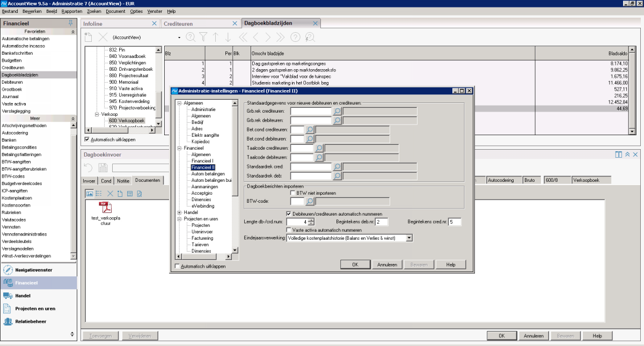The image size is (644, 346).
Task: Select the Notitie tab in Dagboekinvoer
Action: click(123, 180)
